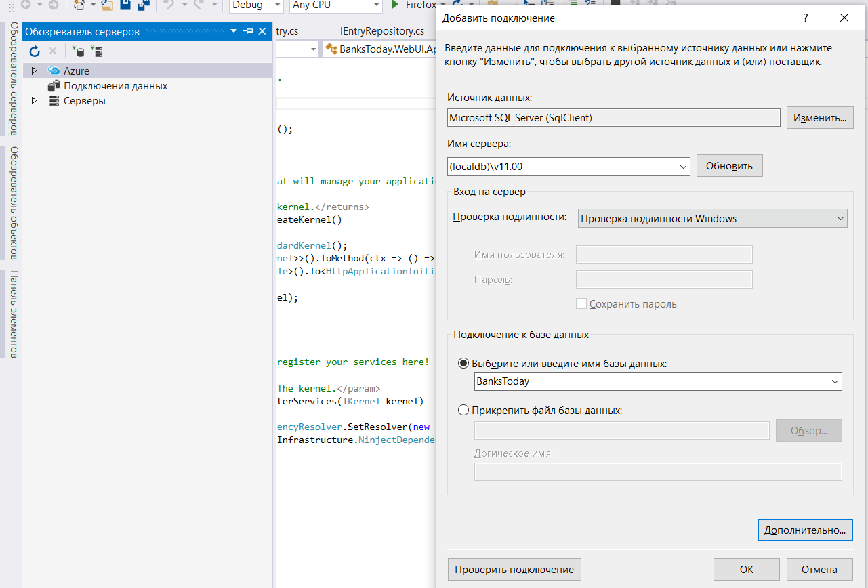Open the database name BanksToday dropdown
Viewport: 868px width, 588px height.
tap(835, 381)
